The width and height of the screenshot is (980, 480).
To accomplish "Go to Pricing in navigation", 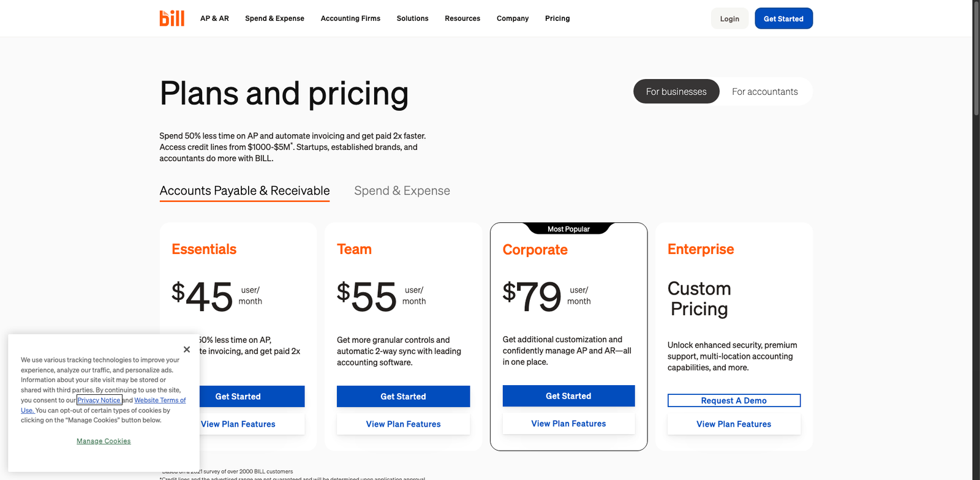I will pyautogui.click(x=557, y=18).
